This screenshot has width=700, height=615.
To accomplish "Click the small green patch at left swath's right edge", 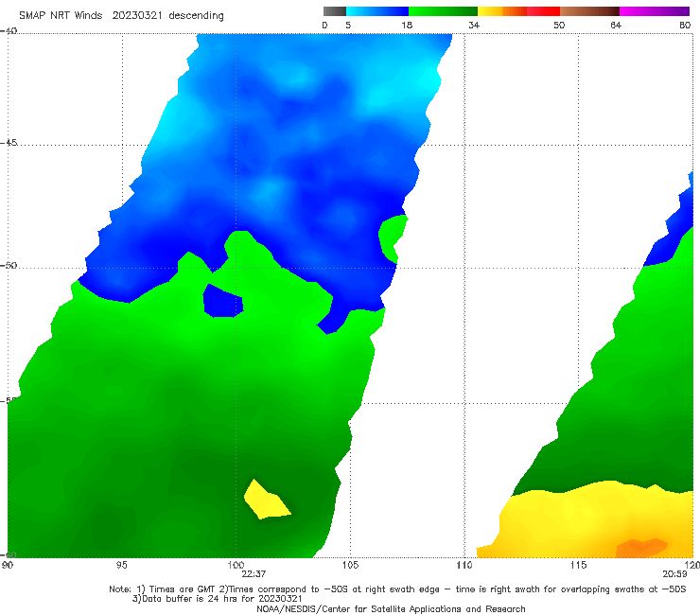I will pos(392,238).
